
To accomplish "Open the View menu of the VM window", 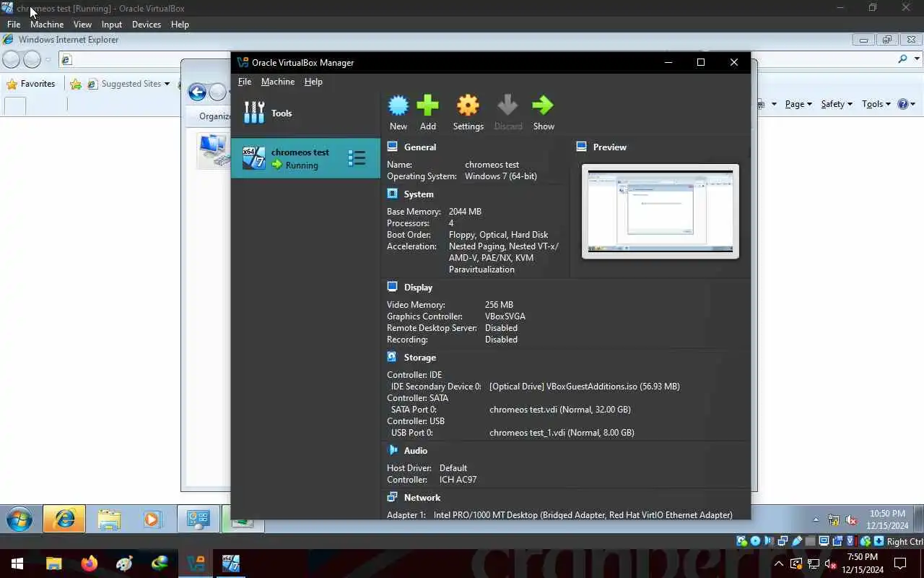I will [x=82, y=24].
